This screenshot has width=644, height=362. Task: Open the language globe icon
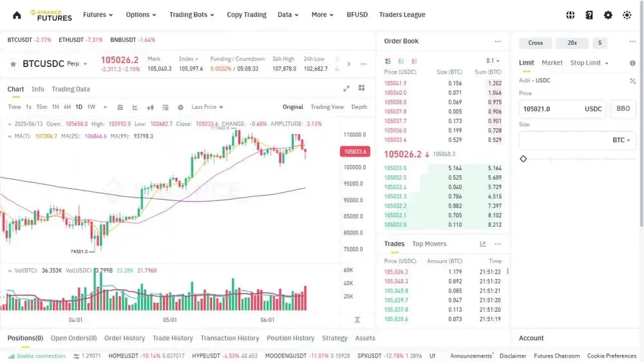pos(570,15)
